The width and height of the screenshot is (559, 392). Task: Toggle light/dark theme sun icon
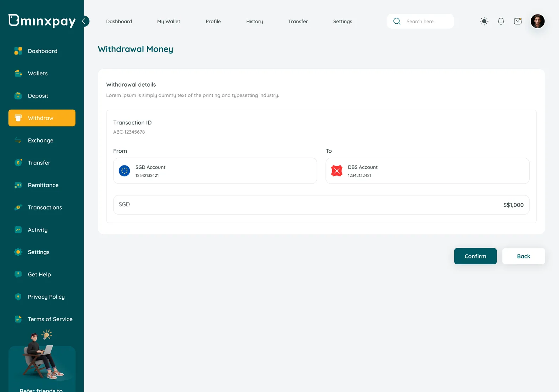click(484, 21)
